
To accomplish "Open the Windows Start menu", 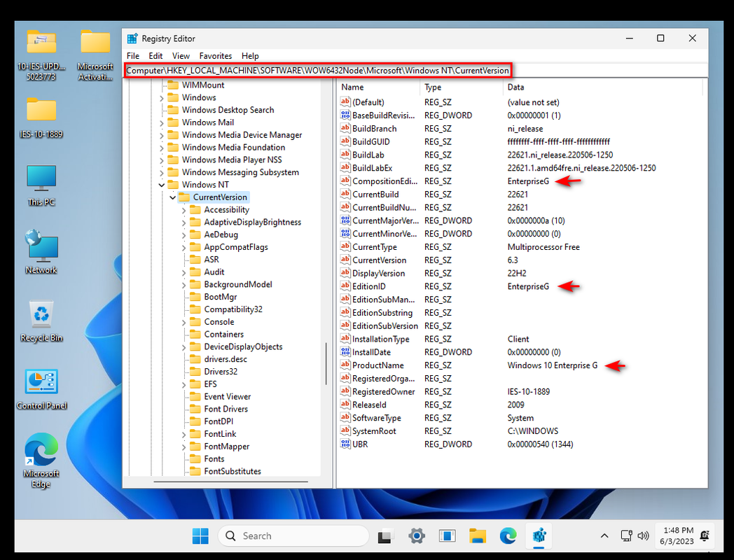I will click(x=200, y=535).
